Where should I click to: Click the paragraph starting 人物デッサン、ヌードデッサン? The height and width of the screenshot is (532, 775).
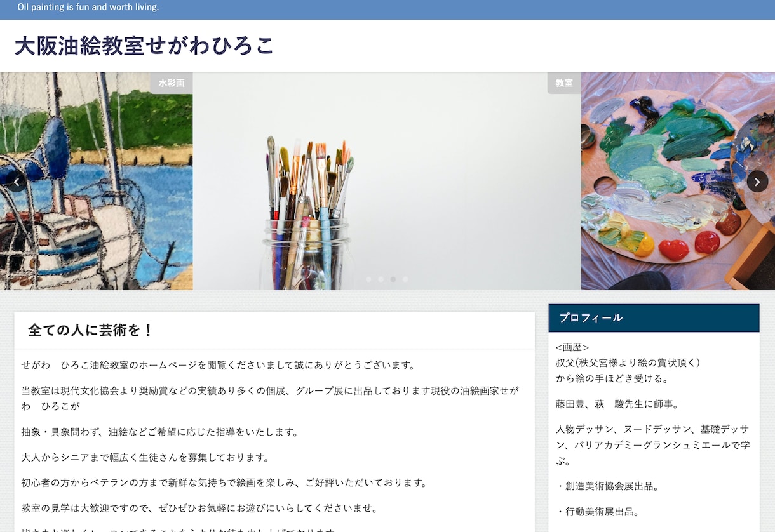(x=652, y=446)
